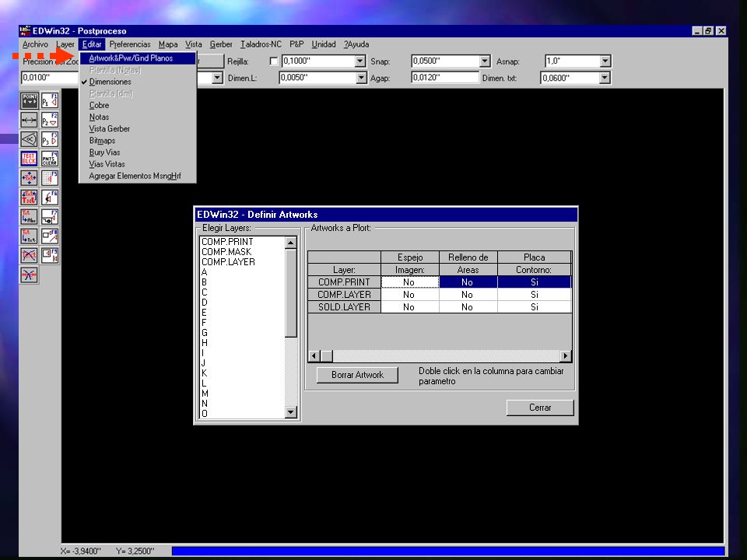Click the P2 point F2 icon
This screenshot has width=747, height=560.
50,120
